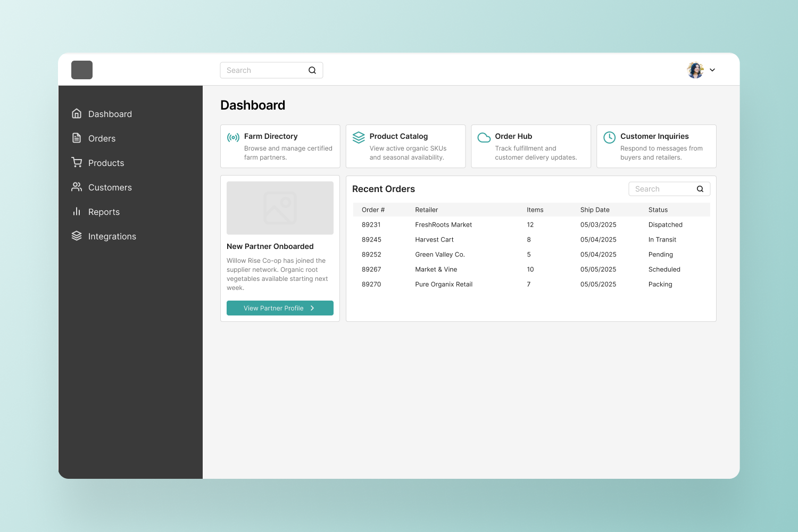Focus the top header Search field
The image size is (798, 532).
pos(271,70)
